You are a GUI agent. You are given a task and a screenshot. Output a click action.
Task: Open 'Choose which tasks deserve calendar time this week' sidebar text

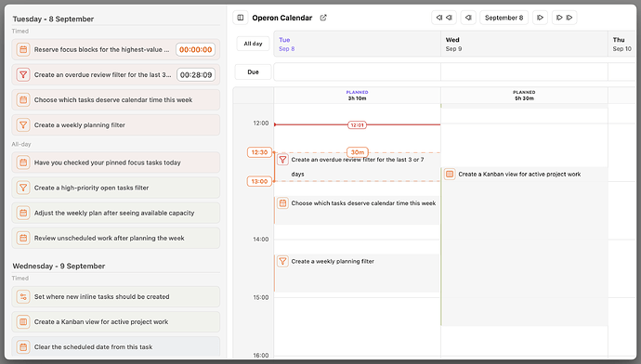pos(113,99)
